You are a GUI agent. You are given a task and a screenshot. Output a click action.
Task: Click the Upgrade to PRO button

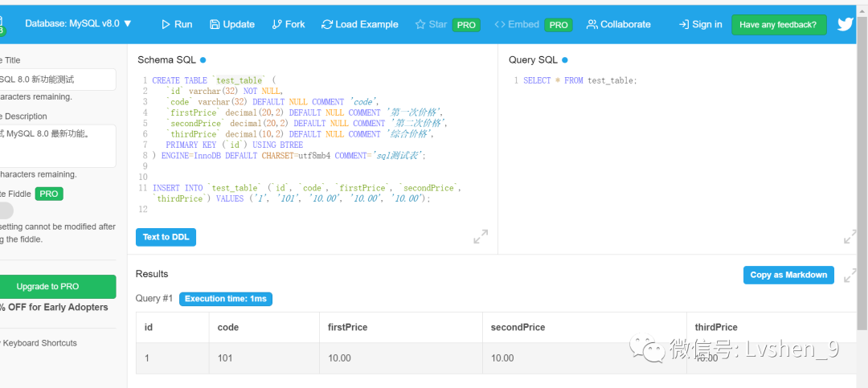point(57,287)
